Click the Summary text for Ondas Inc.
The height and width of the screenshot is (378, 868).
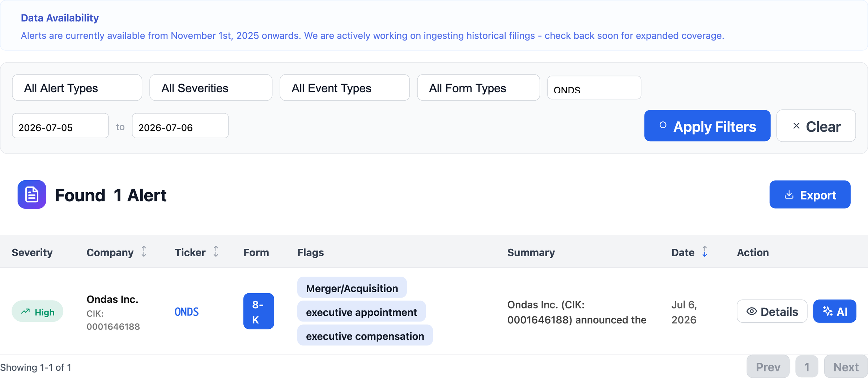click(577, 312)
